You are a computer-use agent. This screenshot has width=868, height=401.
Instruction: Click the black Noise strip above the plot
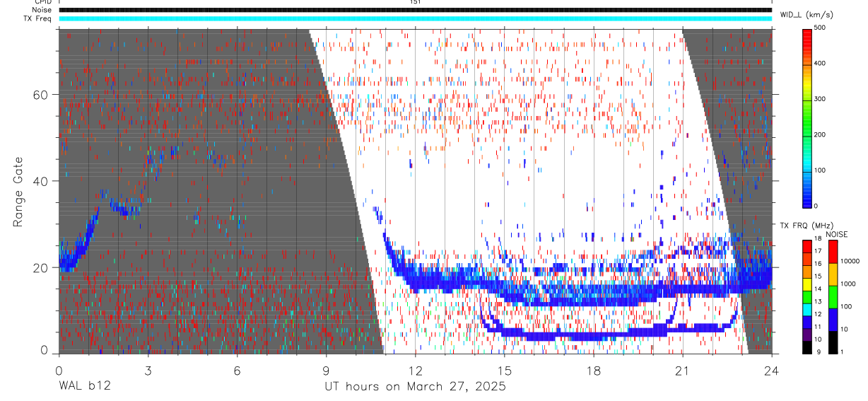click(415, 10)
